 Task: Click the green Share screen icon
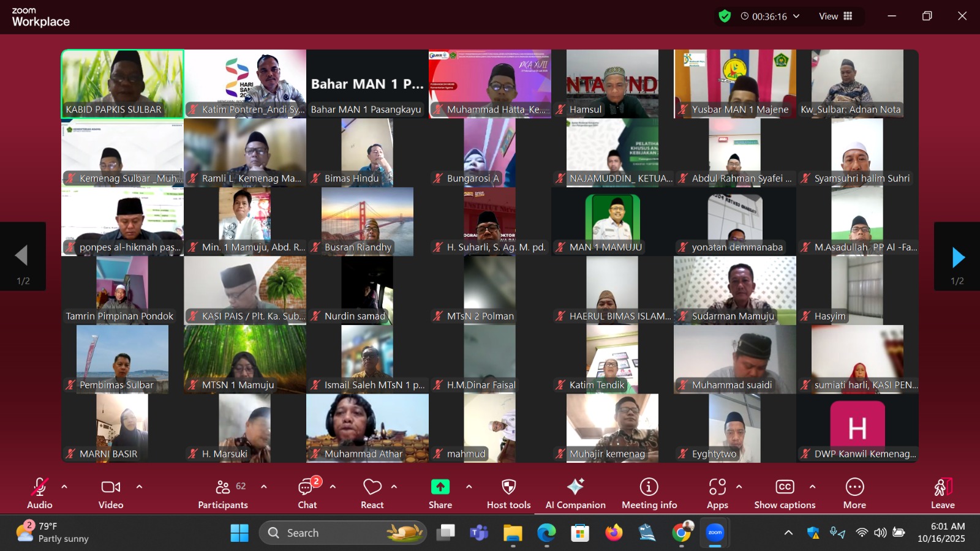coord(440,487)
